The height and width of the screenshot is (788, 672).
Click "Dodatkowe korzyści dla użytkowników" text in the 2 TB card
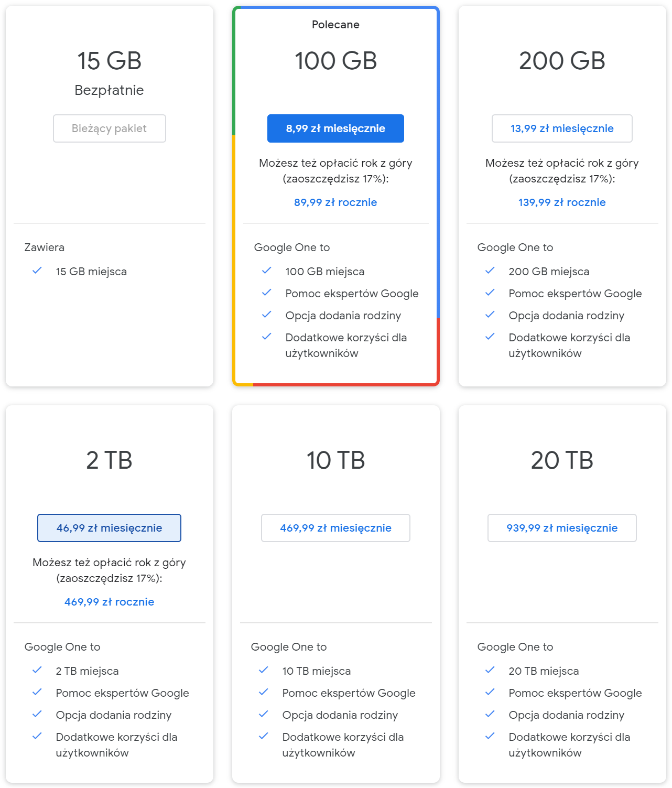[117, 745]
